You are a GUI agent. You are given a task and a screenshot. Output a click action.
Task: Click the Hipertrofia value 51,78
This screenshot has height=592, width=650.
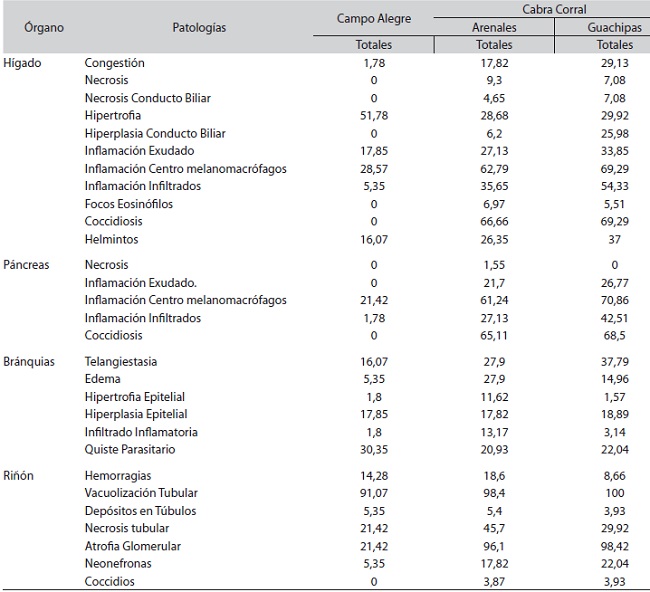click(x=374, y=116)
